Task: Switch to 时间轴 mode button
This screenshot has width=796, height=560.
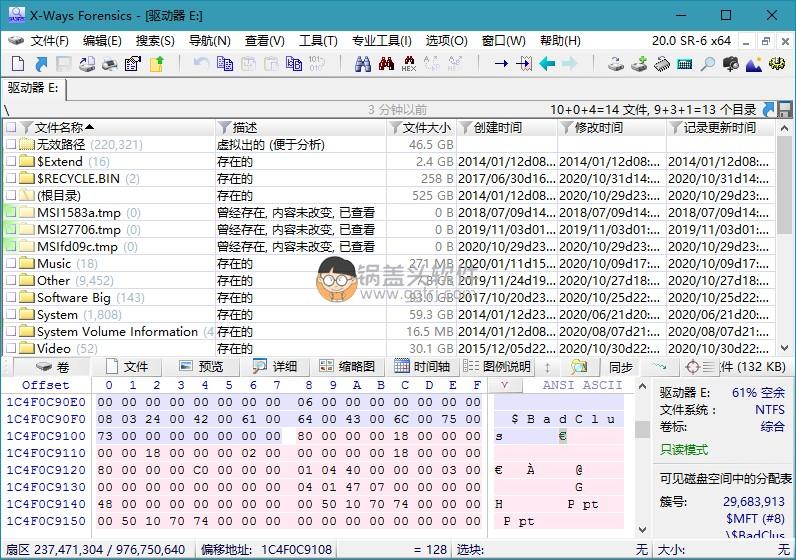Action: tap(422, 367)
